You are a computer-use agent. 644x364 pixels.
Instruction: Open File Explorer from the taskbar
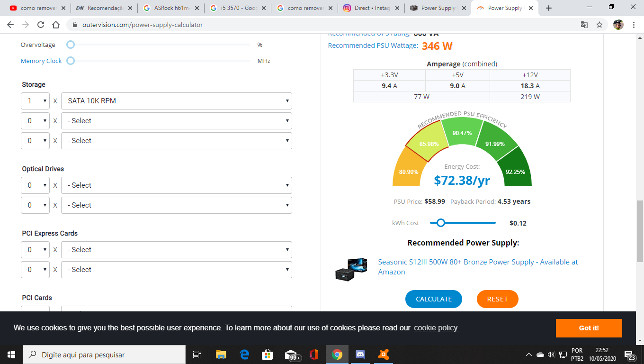click(221, 355)
